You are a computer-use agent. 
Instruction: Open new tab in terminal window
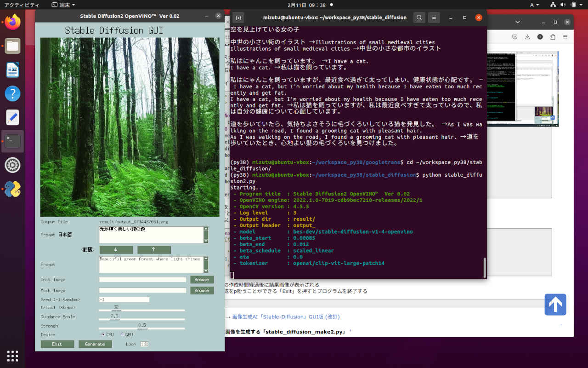[x=238, y=17]
